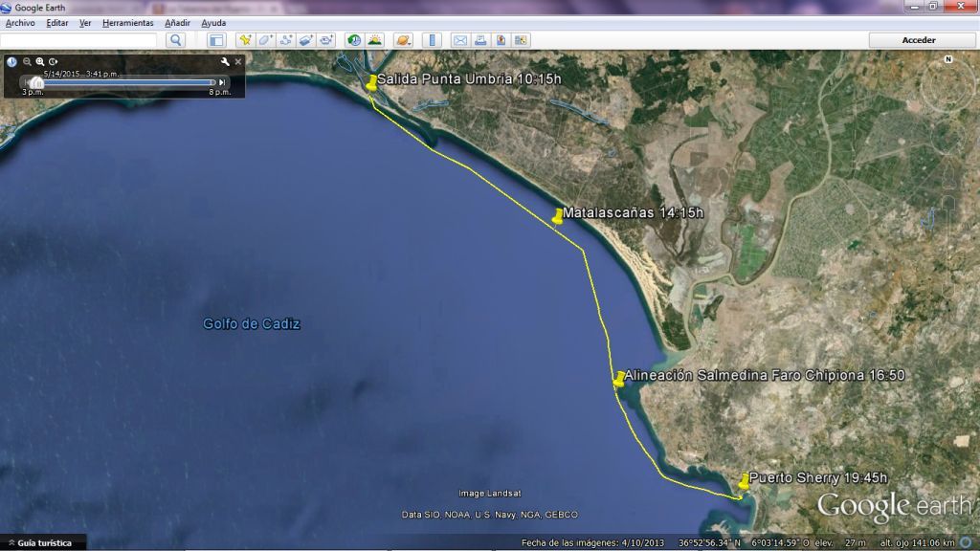Select the ruler measurement tool
Image resolution: width=980 pixels, height=551 pixels.
[432, 40]
